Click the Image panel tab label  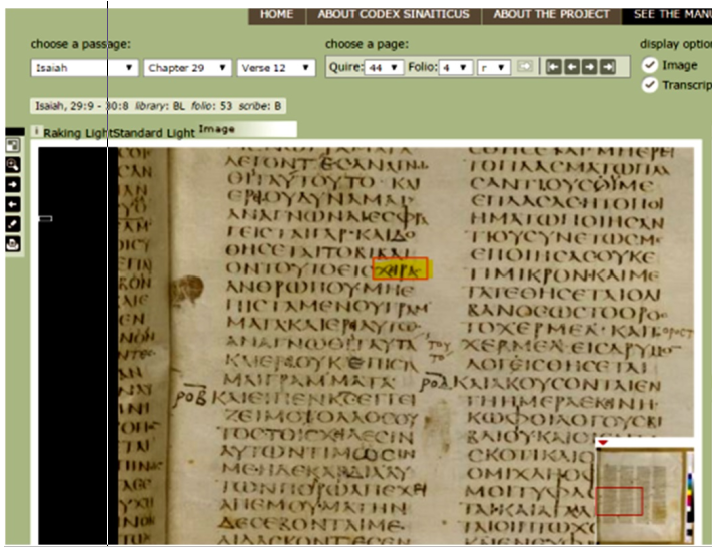pos(217,129)
